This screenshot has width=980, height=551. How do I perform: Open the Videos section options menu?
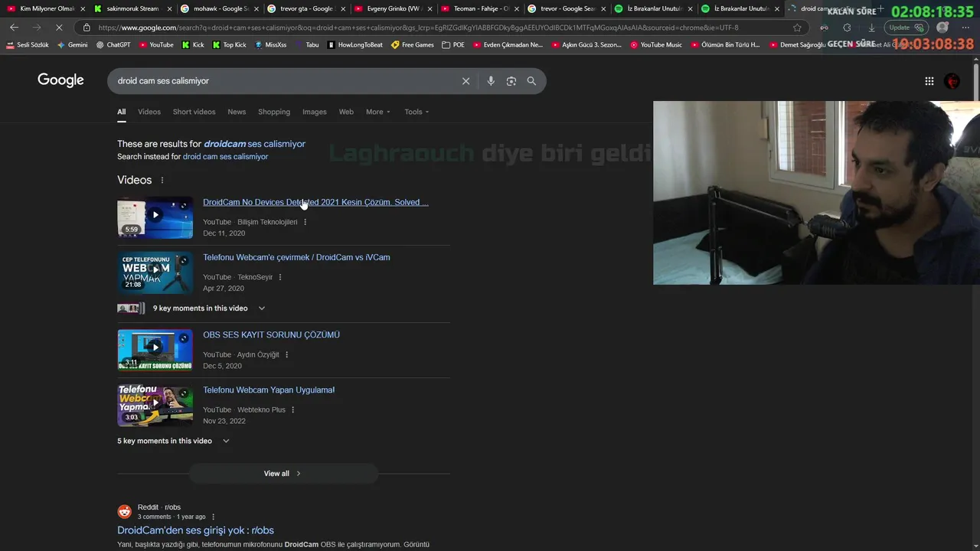pyautogui.click(x=162, y=181)
